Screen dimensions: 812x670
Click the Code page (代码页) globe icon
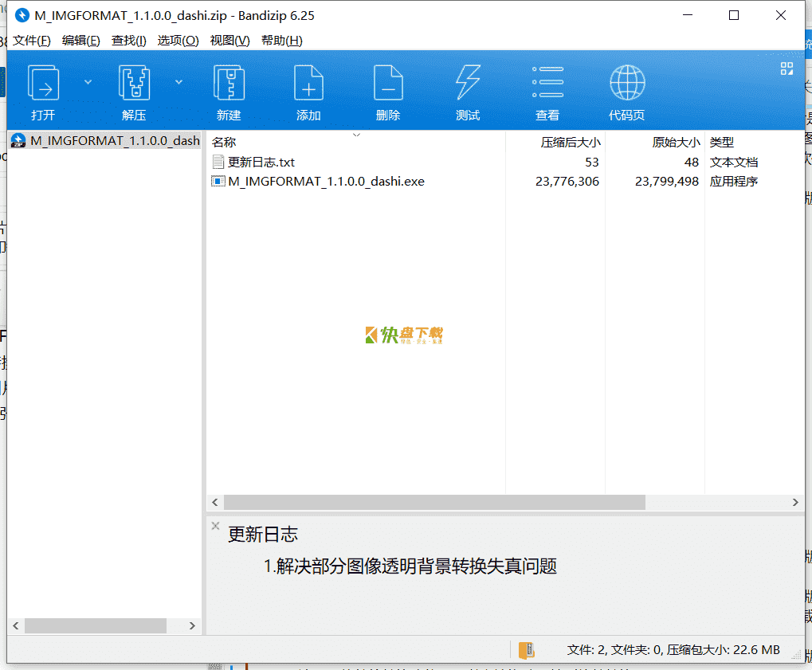(x=627, y=83)
